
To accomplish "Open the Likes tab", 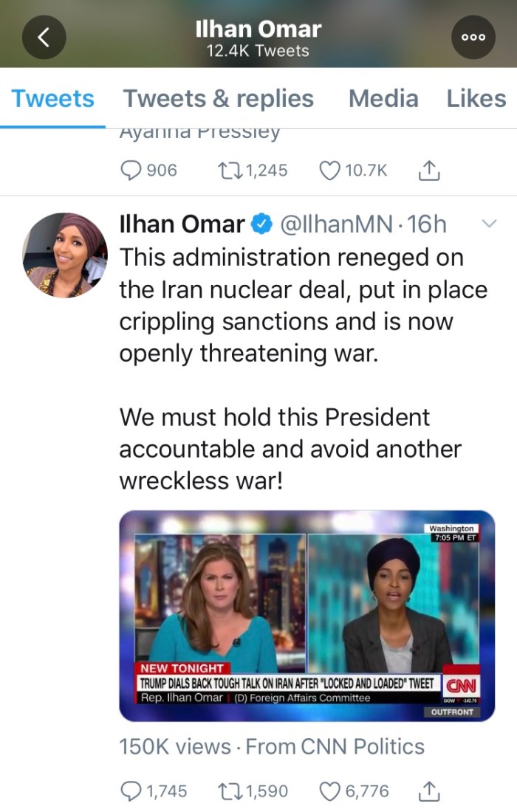I will click(476, 98).
